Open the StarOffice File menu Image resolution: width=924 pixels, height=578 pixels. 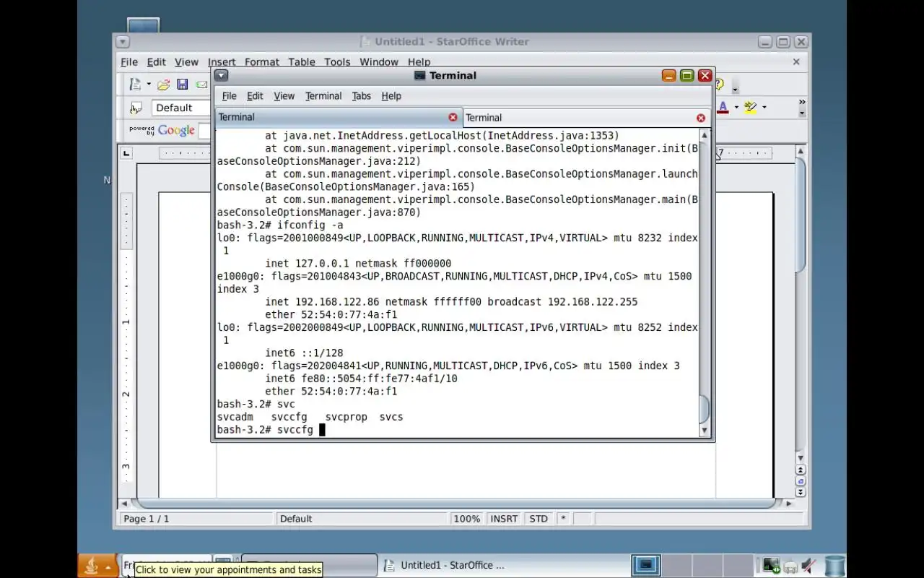tap(129, 62)
